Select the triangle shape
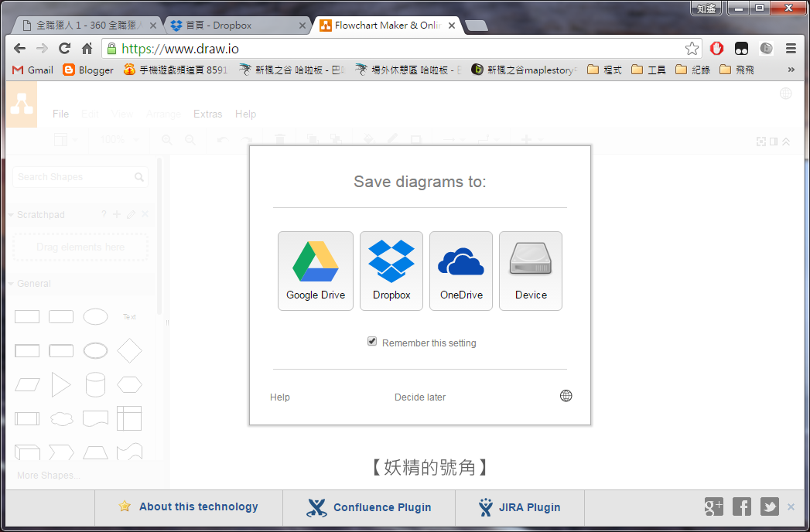810x532 pixels. click(x=61, y=385)
